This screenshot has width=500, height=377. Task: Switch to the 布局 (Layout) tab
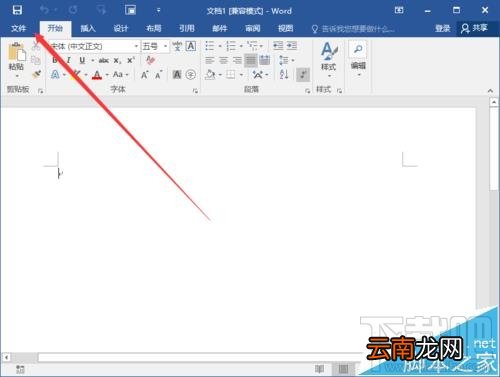153,28
